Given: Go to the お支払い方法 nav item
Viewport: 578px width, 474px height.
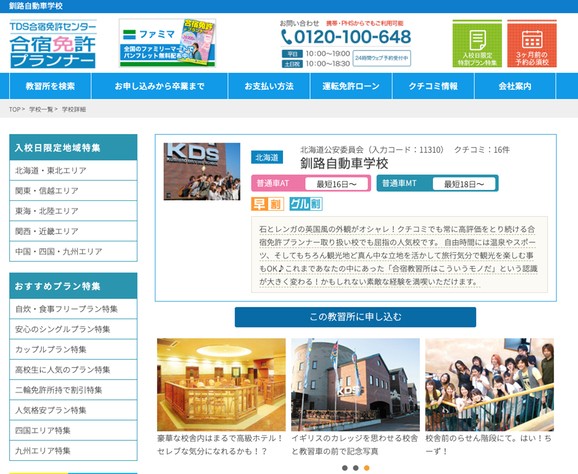Looking at the screenshot, I should pos(269,86).
